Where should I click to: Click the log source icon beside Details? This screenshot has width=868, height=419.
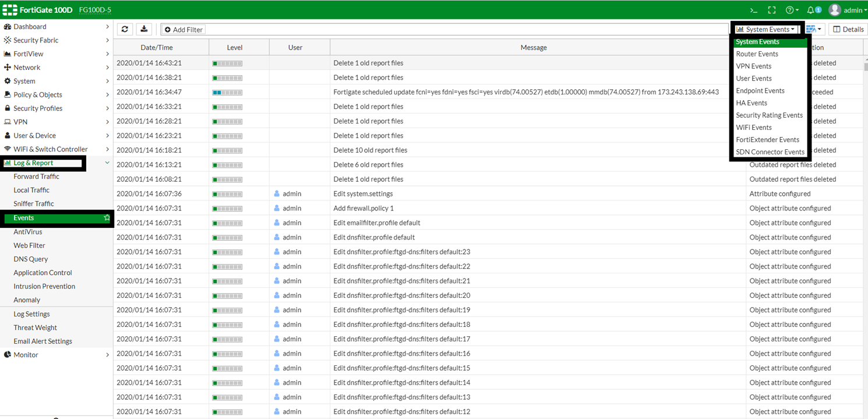tap(814, 29)
